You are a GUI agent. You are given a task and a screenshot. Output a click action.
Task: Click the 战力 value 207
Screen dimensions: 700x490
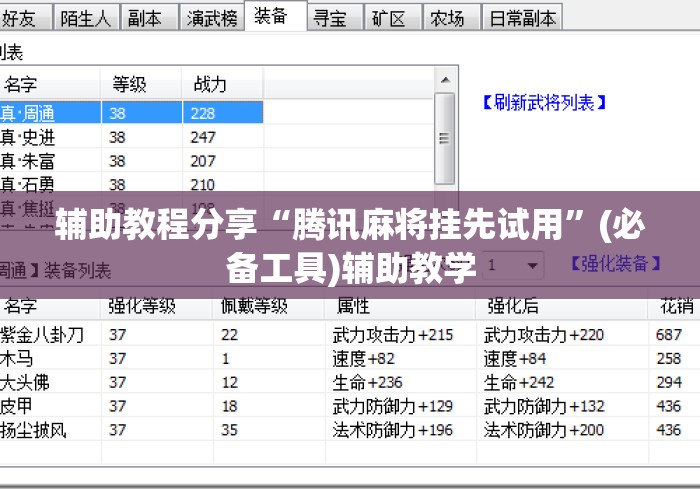pyautogui.click(x=203, y=161)
